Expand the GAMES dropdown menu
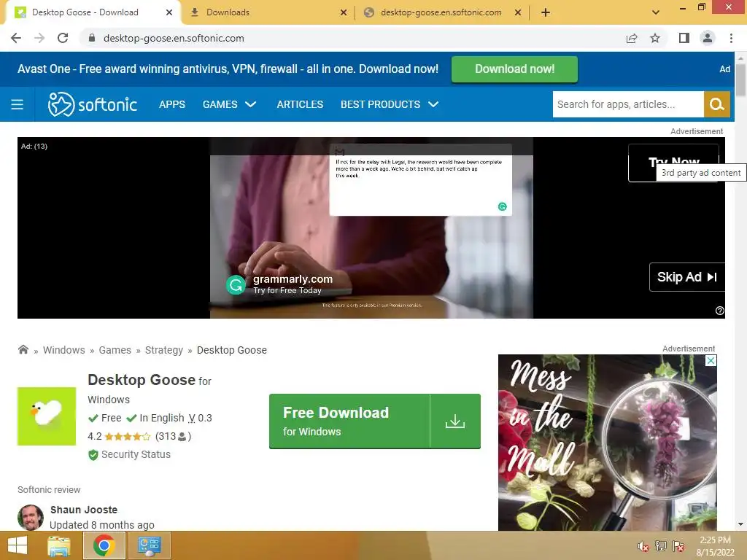The height and width of the screenshot is (560, 747). pos(229,104)
